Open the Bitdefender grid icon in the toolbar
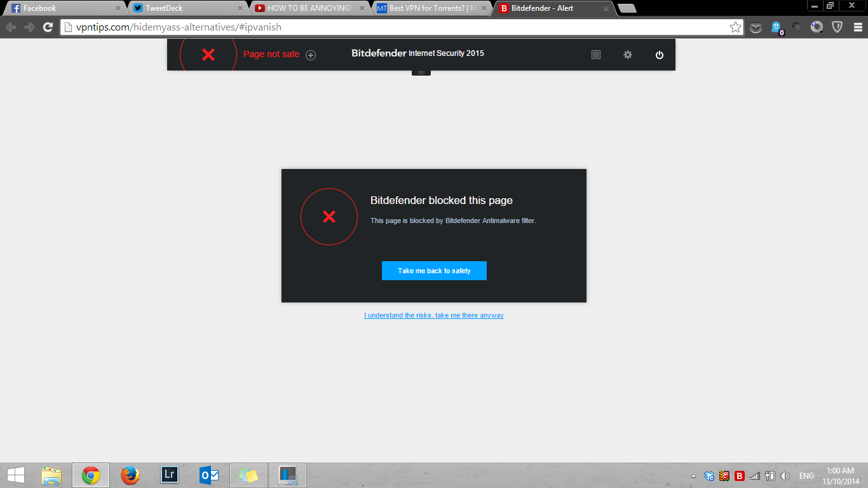Screen dimensions: 868x488 point(596,55)
